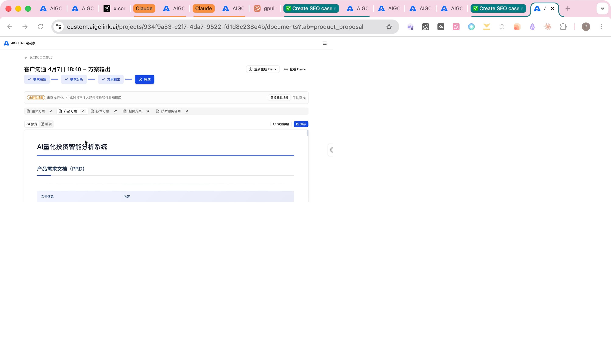The width and height of the screenshot is (611, 364).
Task: Switch to the first Claude browser tab
Action: pyautogui.click(x=144, y=9)
